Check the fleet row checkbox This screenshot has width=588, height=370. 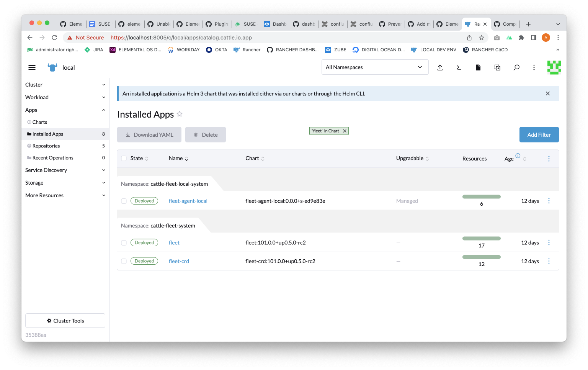pos(124,243)
